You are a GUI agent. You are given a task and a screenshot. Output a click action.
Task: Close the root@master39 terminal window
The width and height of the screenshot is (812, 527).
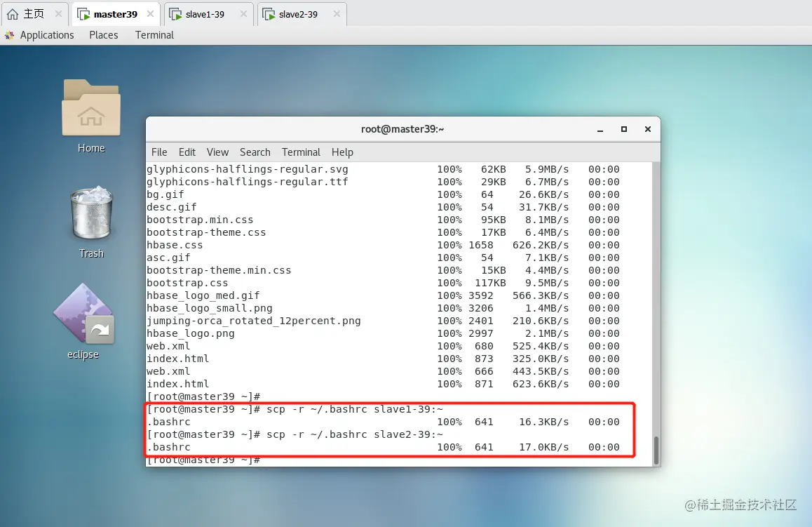[648, 129]
